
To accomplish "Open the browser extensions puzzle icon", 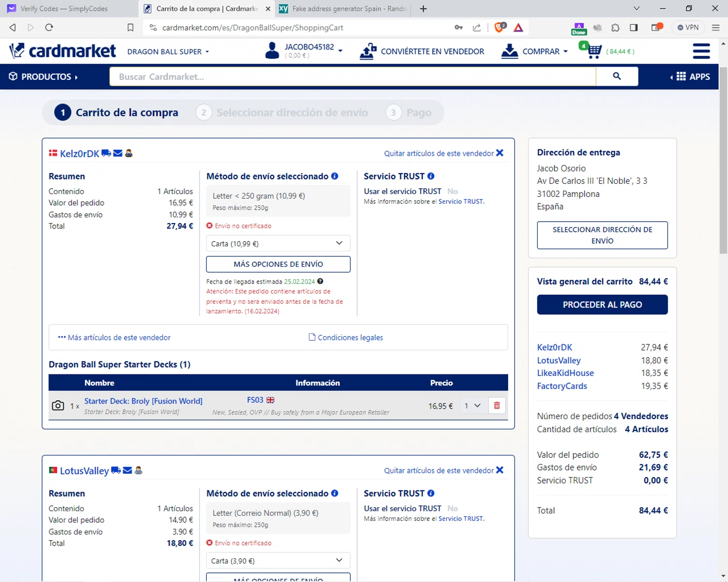I will 615,28.
